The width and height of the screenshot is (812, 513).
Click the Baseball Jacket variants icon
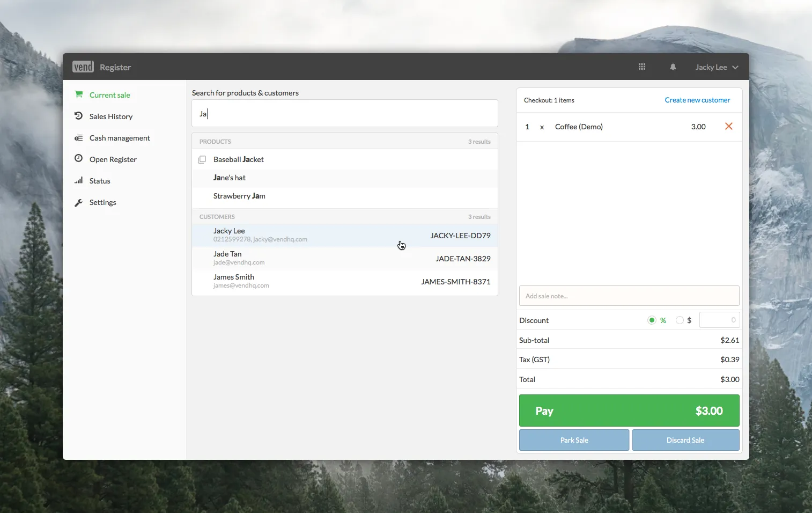click(x=202, y=159)
